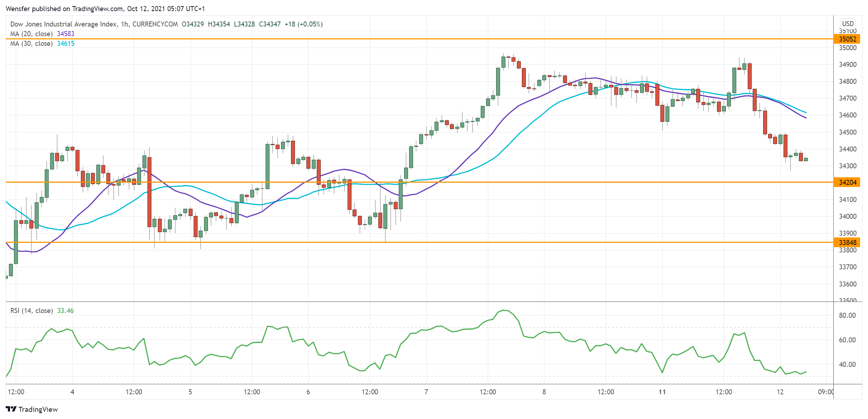The image size is (868, 419).
Task: Click the RSI (14, close) indicator label
Action: click(x=31, y=310)
